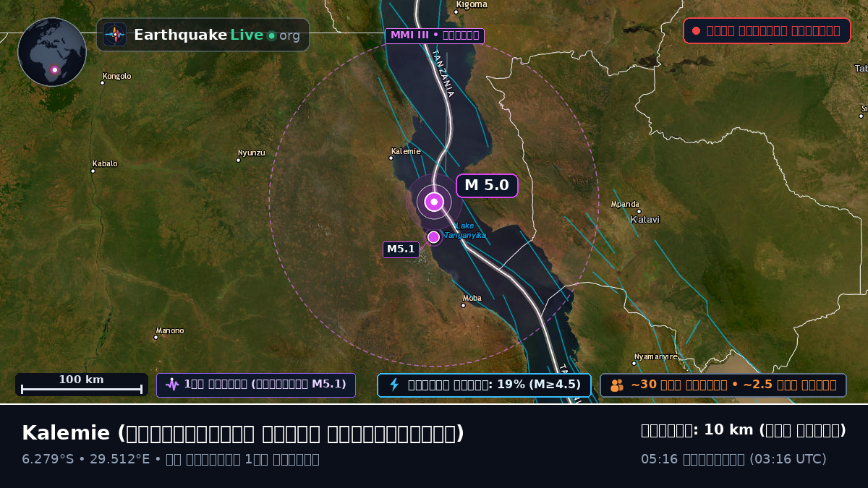Click the M 5.0 magnitude label
This screenshot has height=488, width=868.
(x=487, y=186)
